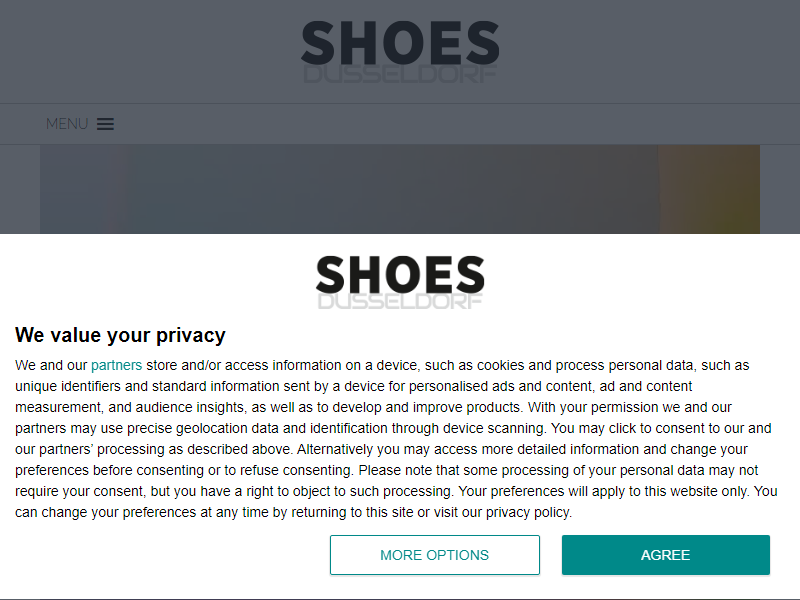Click the grey DUSSELDORF text in the dialog logo
This screenshot has width=800, height=600.
400,301
